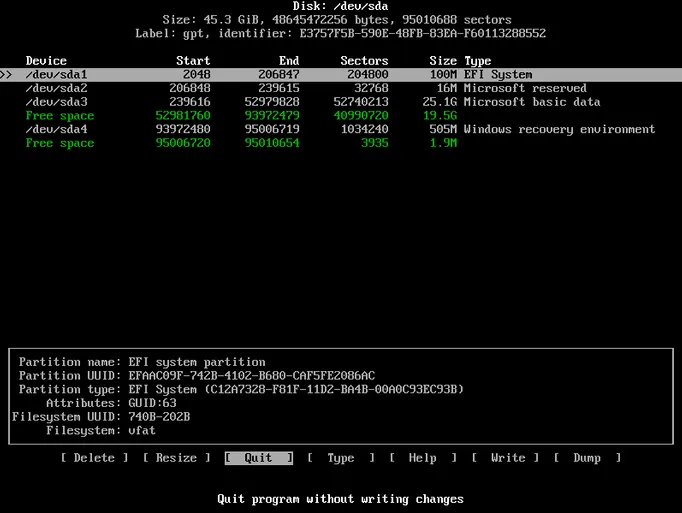The height and width of the screenshot is (513, 682).
Task: Pick the /dev/sda2 Microsoft reserved partition
Action: click(340, 88)
